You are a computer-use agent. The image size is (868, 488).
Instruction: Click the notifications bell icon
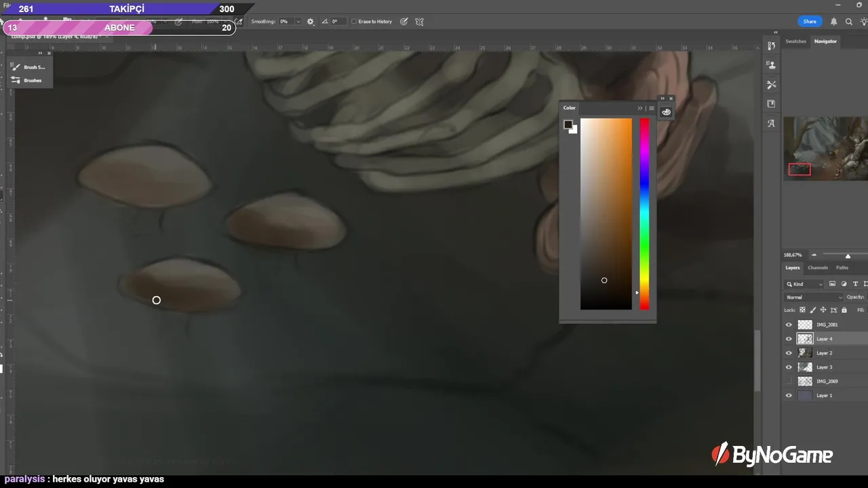834,22
